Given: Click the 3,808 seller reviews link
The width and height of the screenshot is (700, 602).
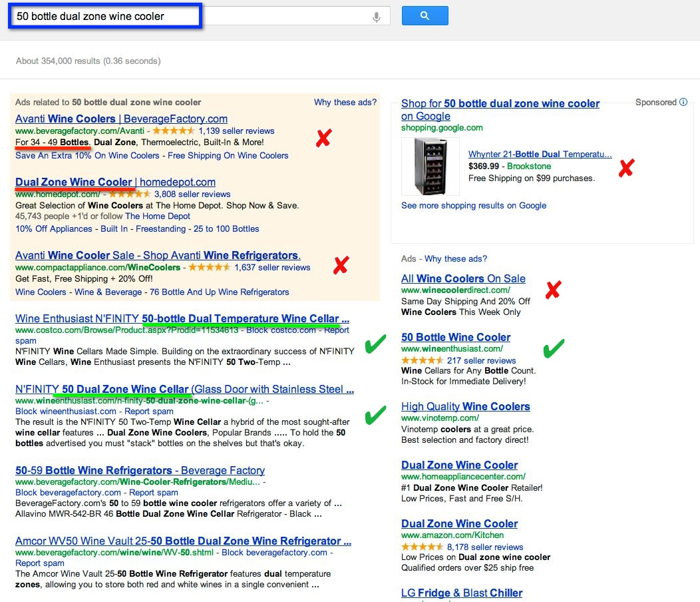Looking at the screenshot, I should [192, 194].
